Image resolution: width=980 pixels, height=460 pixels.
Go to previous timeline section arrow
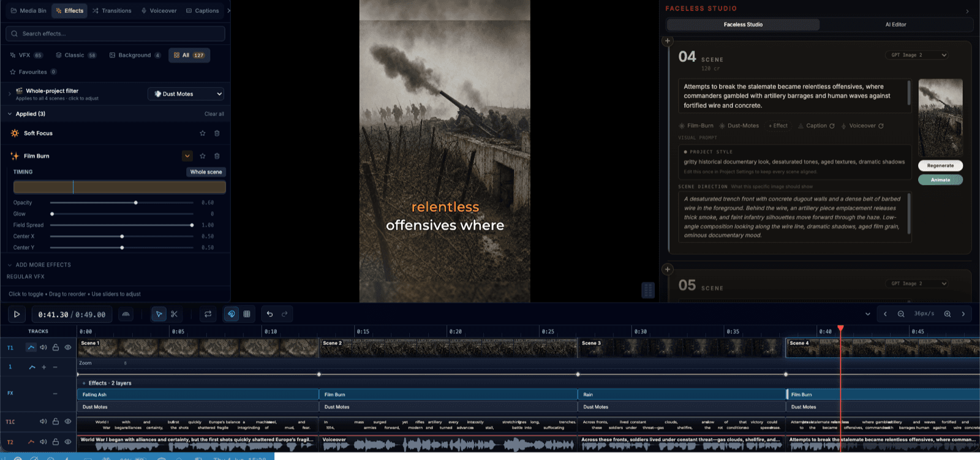tap(885, 314)
